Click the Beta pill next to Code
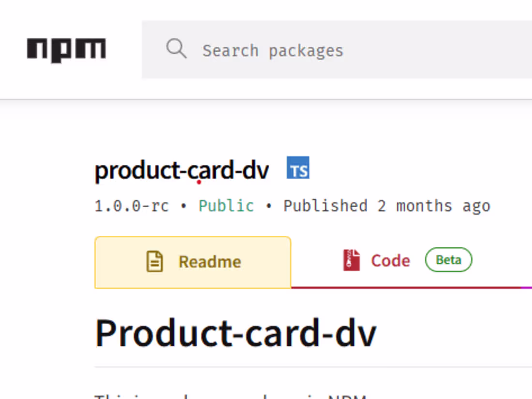Screen dimensions: 532x399 point(448,260)
